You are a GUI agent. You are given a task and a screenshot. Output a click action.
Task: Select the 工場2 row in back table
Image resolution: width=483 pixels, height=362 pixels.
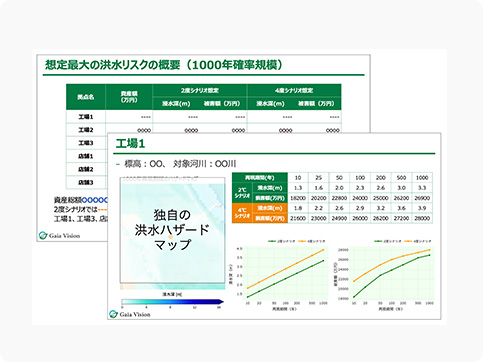[x=204, y=128]
